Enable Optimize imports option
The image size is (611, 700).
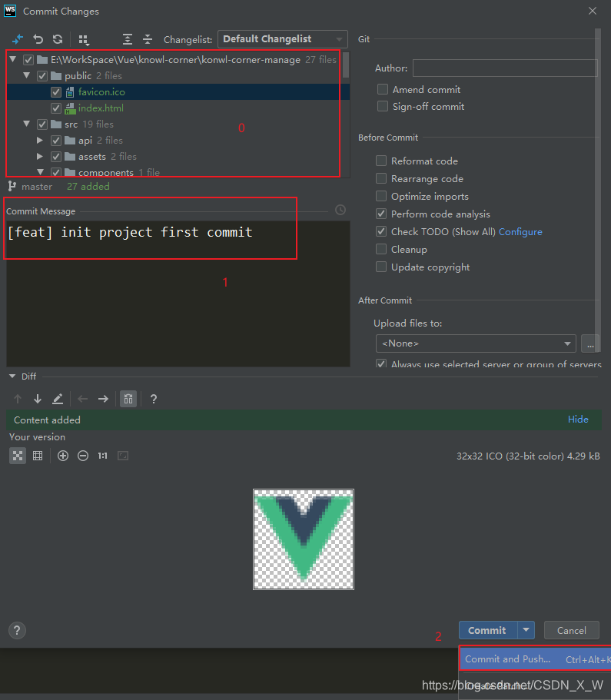point(381,197)
